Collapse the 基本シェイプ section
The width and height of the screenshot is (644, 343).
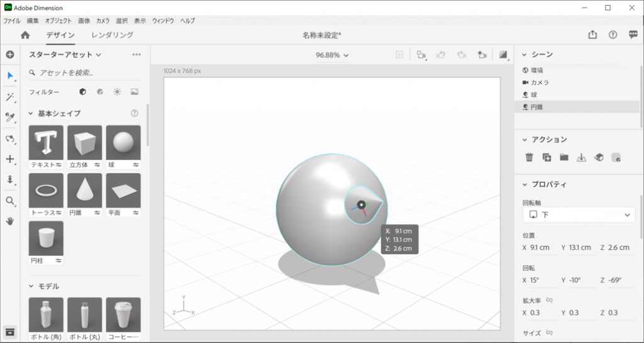pyautogui.click(x=30, y=113)
